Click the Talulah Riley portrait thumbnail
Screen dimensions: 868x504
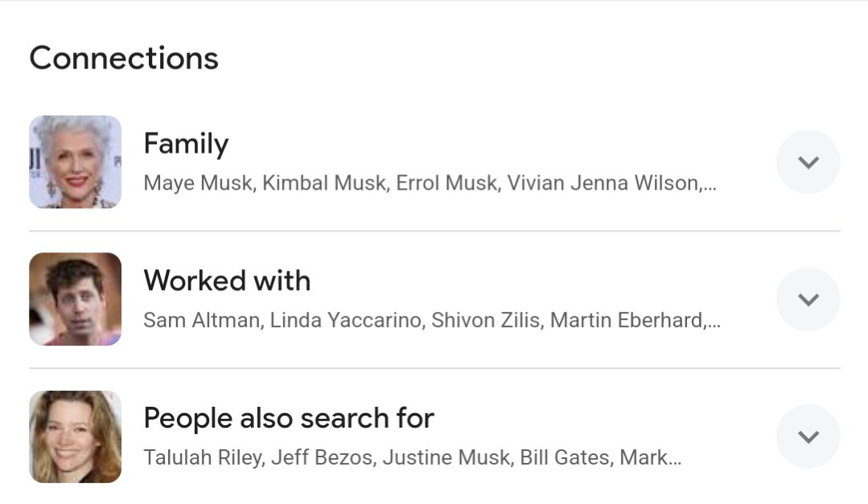75,436
